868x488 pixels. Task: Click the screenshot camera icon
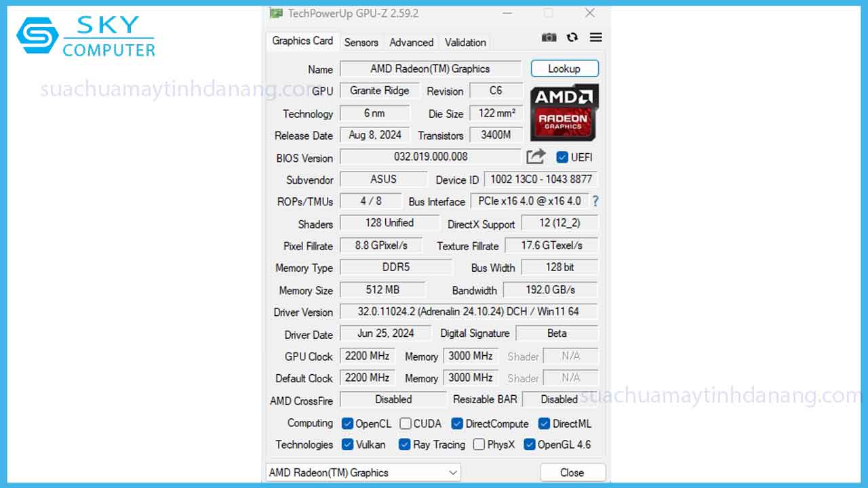pos(549,38)
